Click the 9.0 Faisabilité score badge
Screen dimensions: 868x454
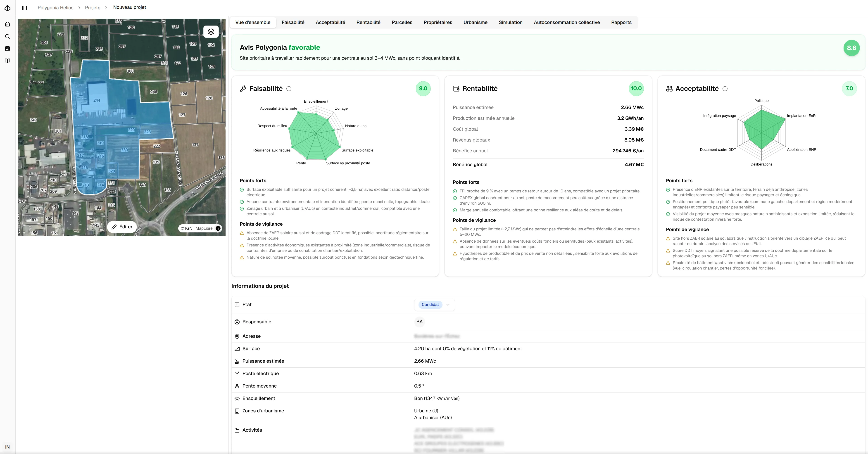click(x=423, y=89)
